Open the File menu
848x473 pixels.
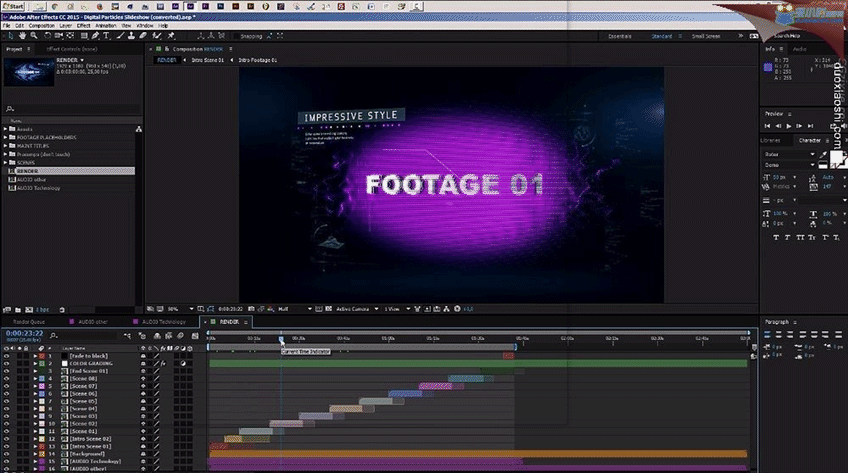[6, 25]
